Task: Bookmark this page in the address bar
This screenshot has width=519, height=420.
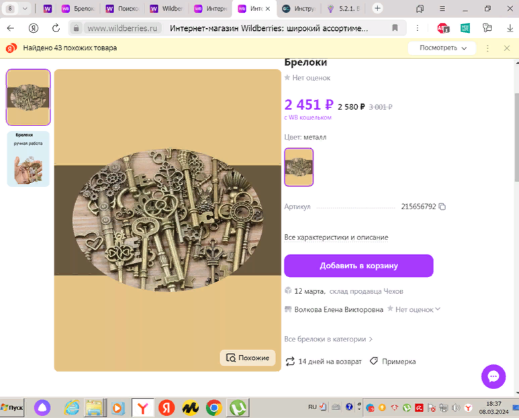Action: point(395,28)
